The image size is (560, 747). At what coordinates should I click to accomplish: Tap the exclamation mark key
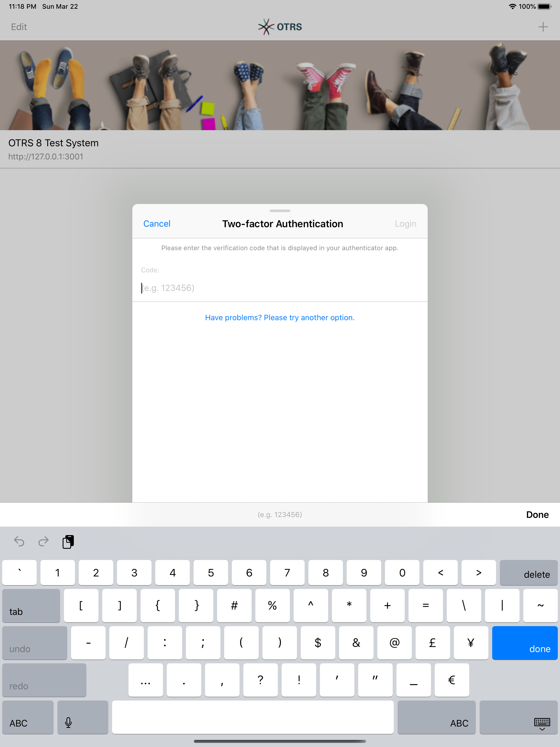click(x=299, y=680)
